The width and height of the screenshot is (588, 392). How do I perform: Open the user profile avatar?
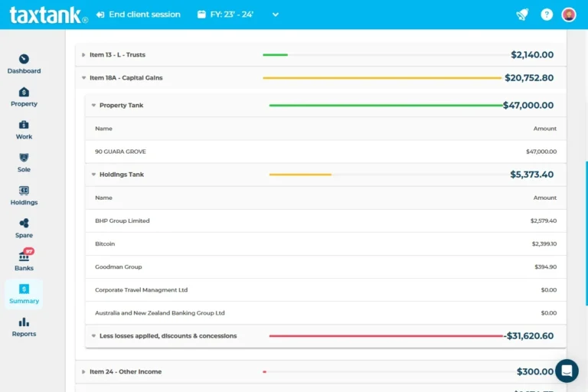pyautogui.click(x=569, y=15)
